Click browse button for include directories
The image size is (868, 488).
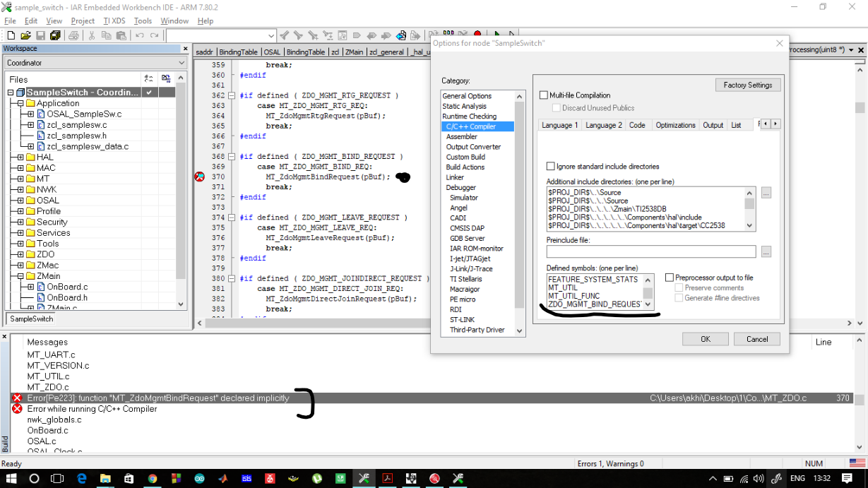click(x=766, y=193)
